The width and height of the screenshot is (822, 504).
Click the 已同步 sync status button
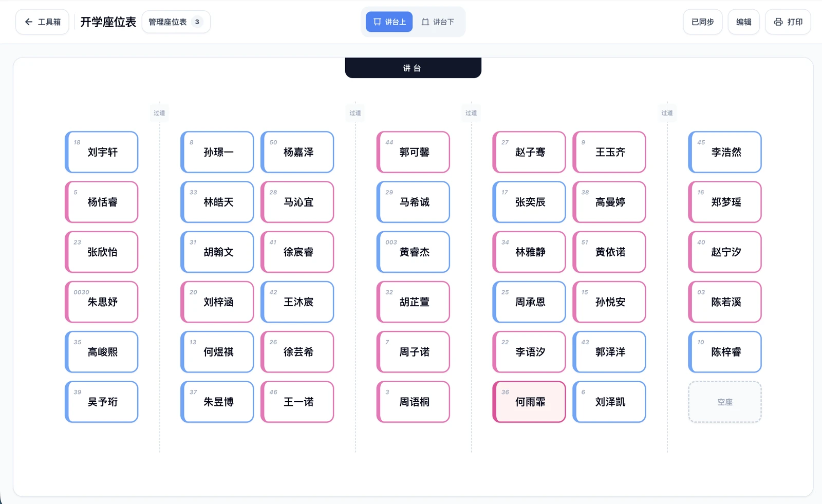pyautogui.click(x=702, y=22)
